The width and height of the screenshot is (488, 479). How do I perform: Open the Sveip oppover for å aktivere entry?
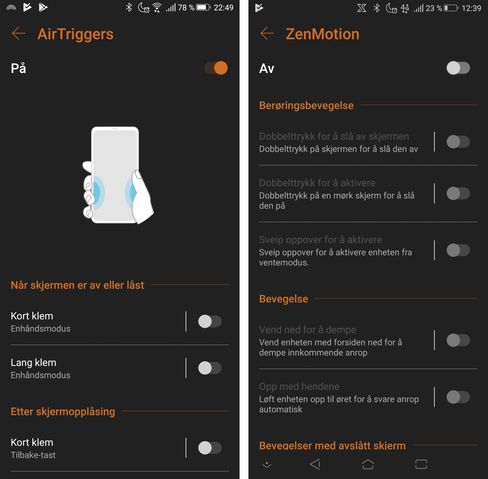(x=344, y=251)
